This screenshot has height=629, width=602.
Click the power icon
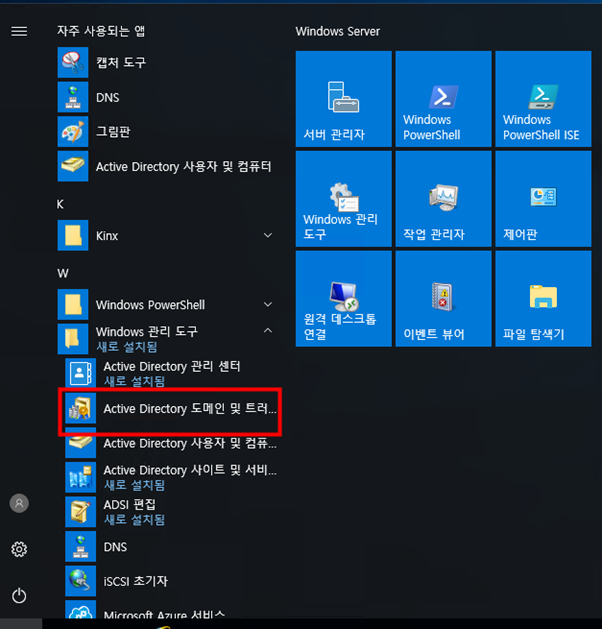pyautogui.click(x=19, y=596)
